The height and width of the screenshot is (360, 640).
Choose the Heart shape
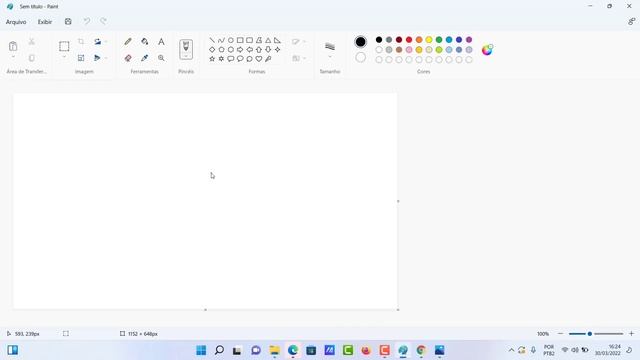[x=259, y=59]
